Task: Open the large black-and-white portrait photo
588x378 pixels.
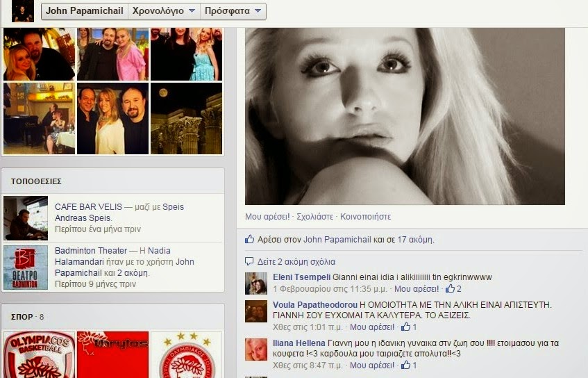Action: (405, 116)
